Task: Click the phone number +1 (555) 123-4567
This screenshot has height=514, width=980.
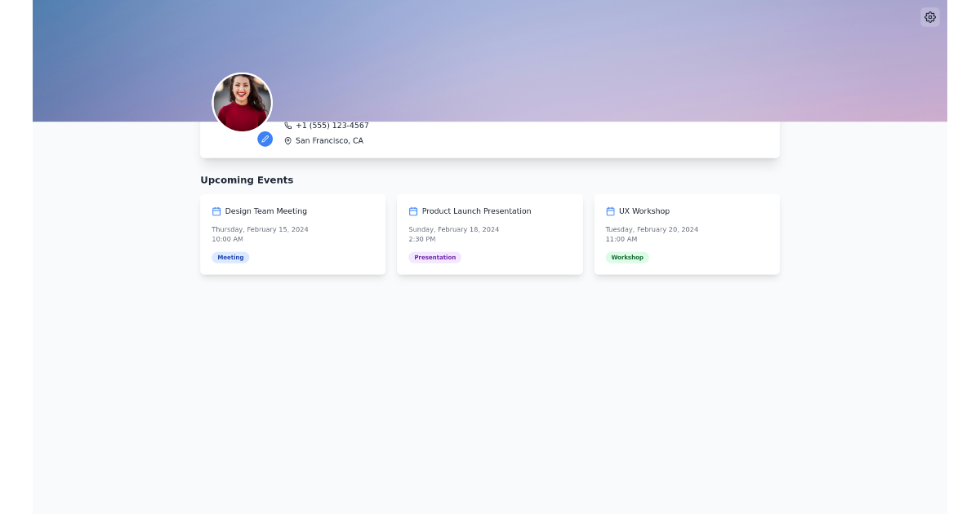Action: tap(332, 125)
